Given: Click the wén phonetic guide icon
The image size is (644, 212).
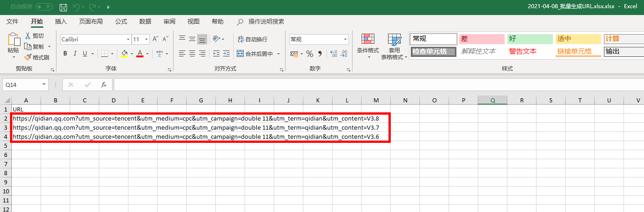Looking at the screenshot, I should (159, 54).
